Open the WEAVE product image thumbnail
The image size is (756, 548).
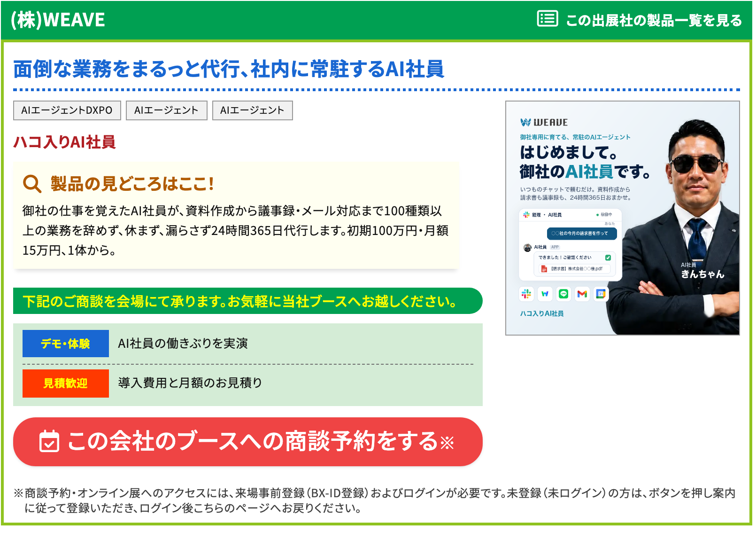point(623,218)
